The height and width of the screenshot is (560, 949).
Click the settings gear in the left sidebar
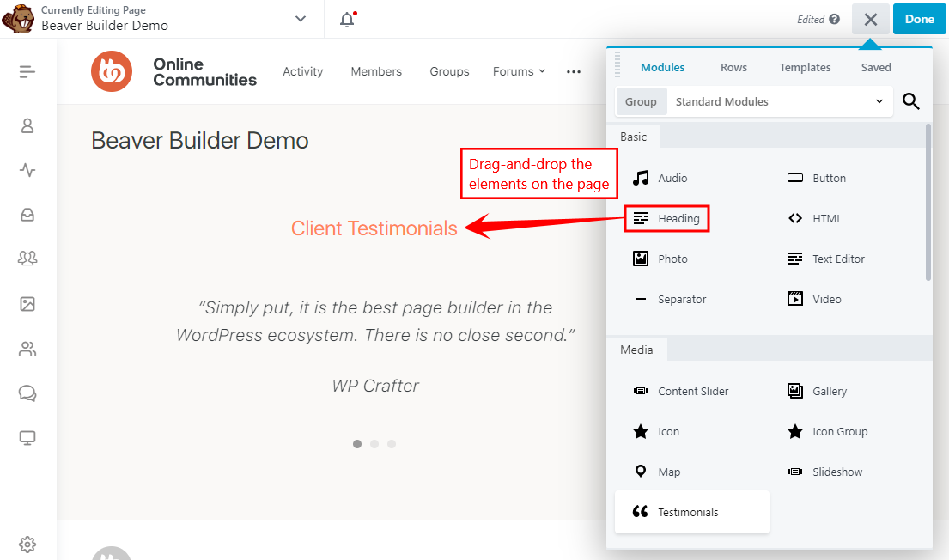[27, 545]
